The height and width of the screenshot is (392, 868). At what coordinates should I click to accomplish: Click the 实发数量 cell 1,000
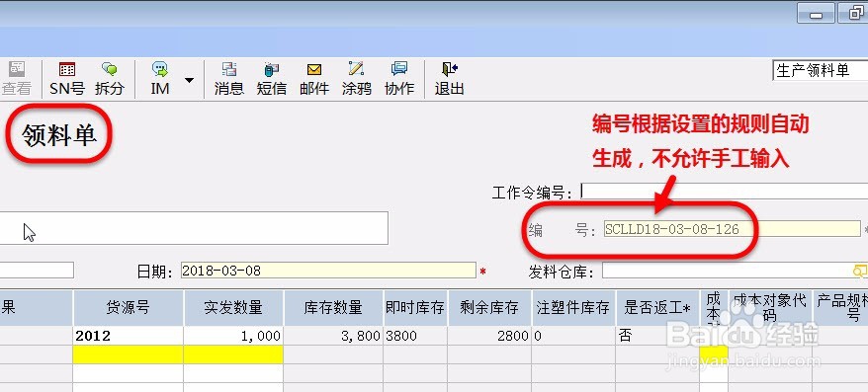pyautogui.click(x=233, y=336)
